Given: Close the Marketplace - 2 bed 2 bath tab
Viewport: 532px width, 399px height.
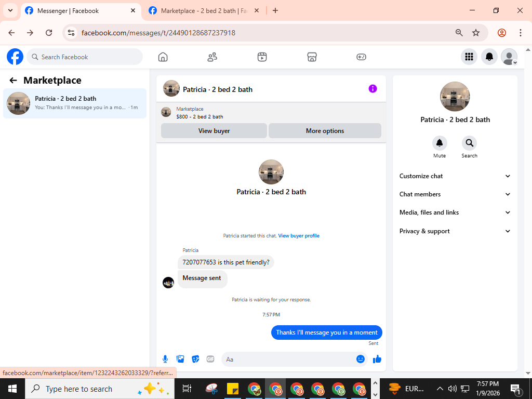Looking at the screenshot, I should coord(257,11).
